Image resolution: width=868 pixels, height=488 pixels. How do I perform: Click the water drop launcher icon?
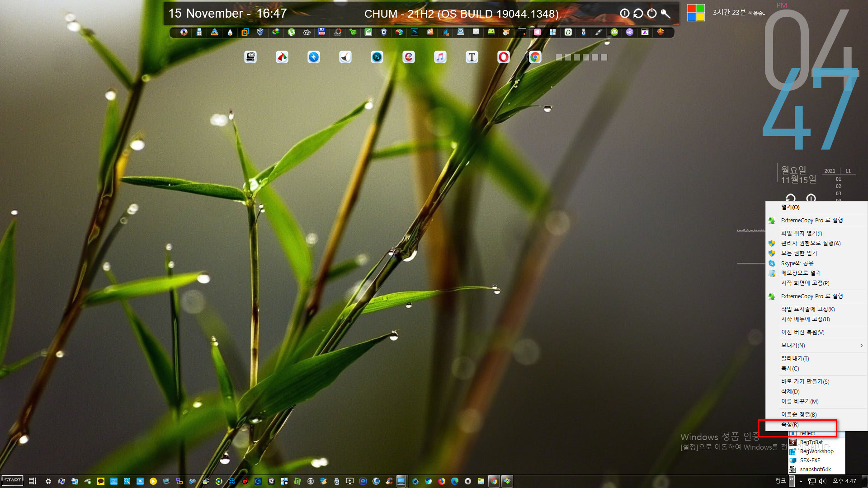[x=230, y=32]
